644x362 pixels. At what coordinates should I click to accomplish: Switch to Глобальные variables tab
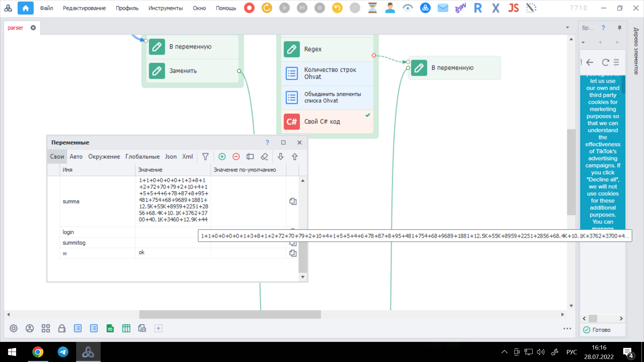pos(143,157)
